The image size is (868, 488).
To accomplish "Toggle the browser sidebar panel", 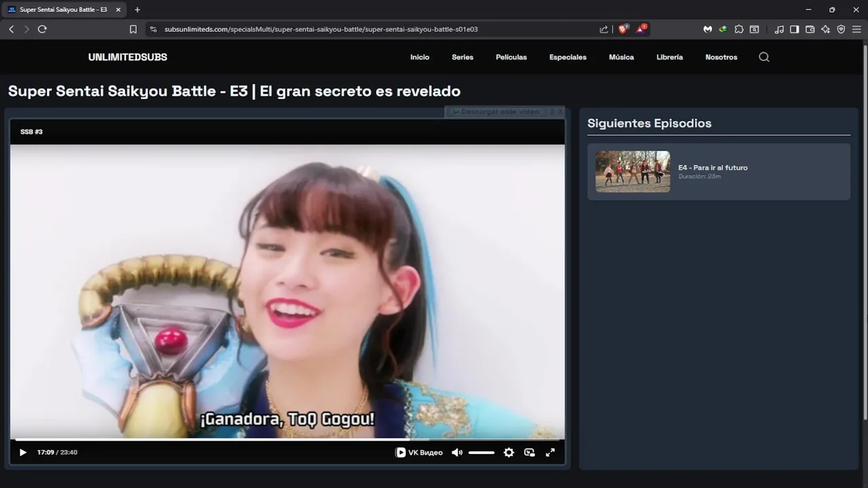I will point(794,29).
